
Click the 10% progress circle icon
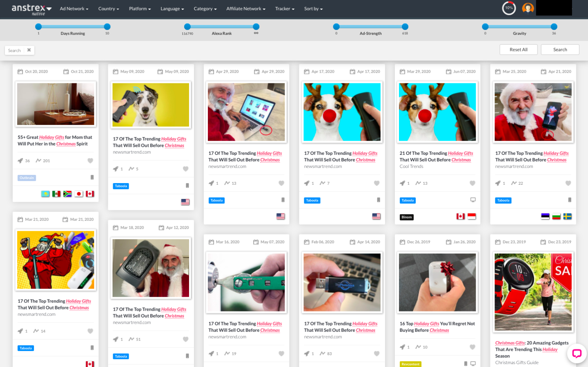pos(509,8)
